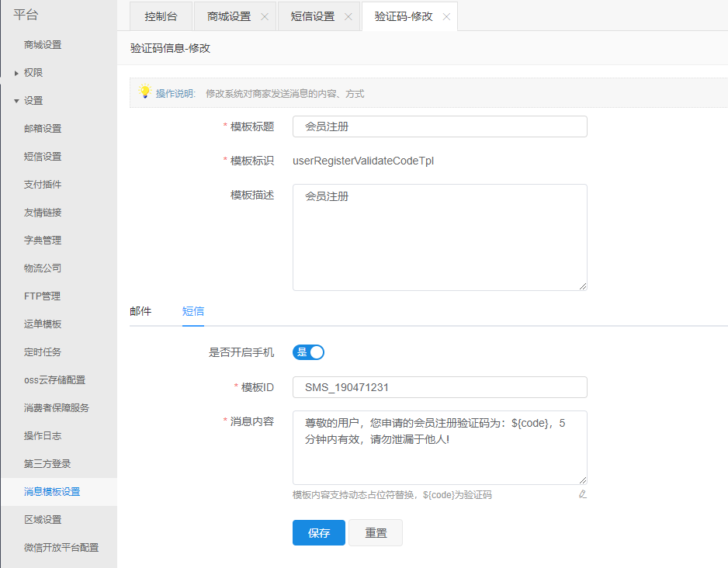
Task: Focus the 模板标题 input field
Action: point(439,126)
